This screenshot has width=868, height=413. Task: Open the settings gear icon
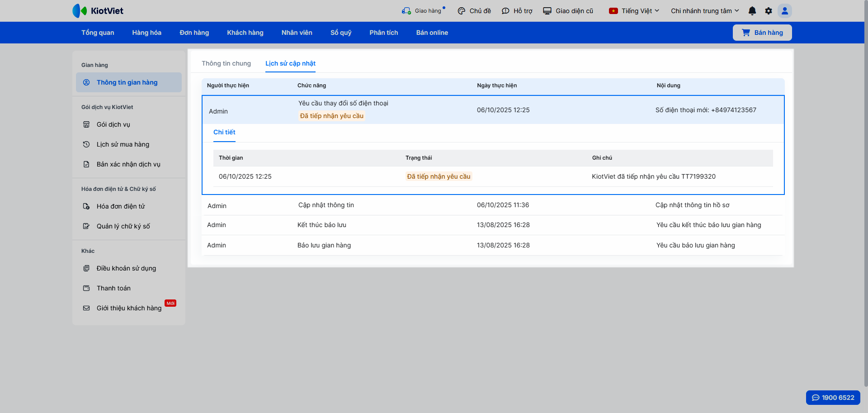pyautogui.click(x=769, y=11)
